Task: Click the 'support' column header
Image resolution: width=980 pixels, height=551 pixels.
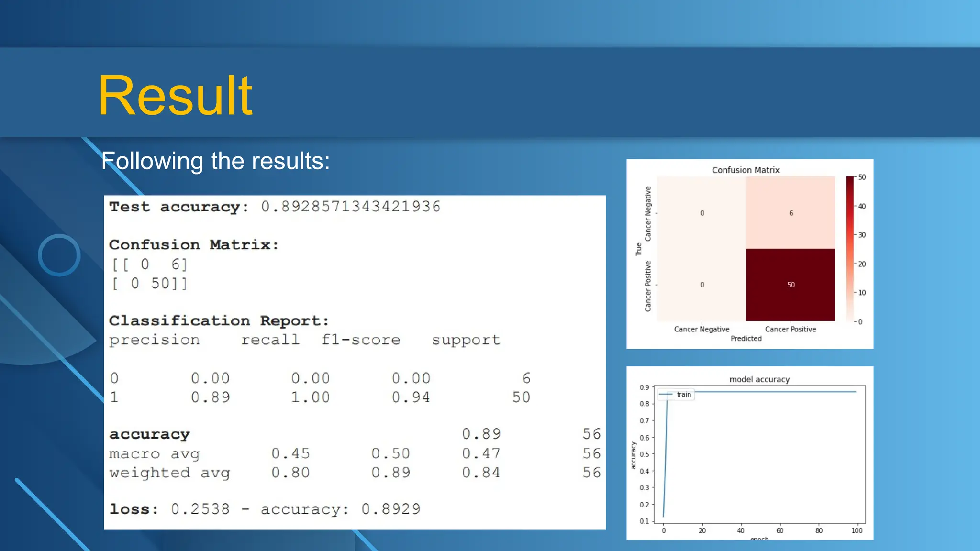Action: [466, 340]
